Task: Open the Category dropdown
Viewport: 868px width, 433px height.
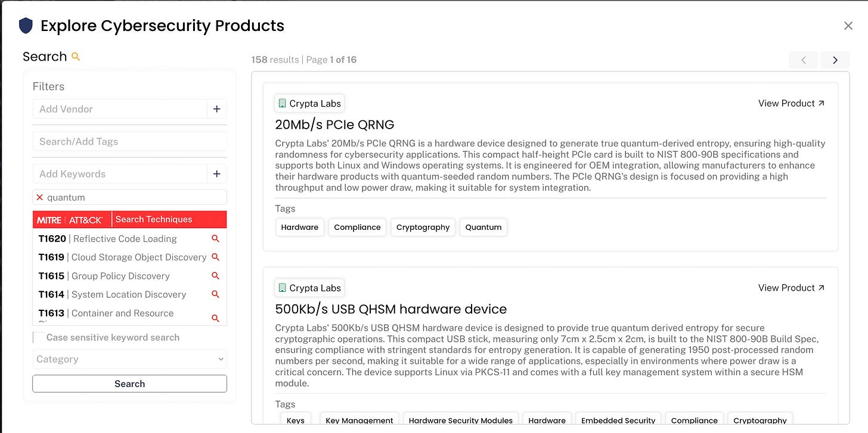Action: pos(129,359)
